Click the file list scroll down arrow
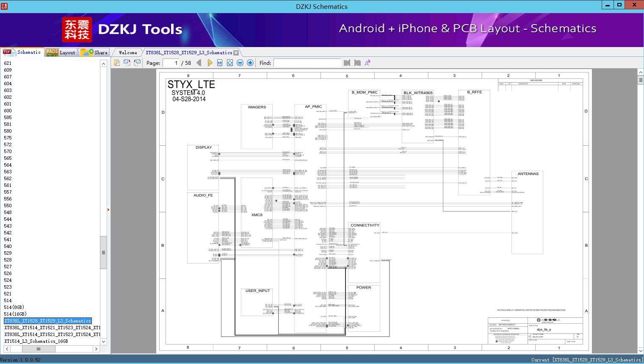Viewport: 644px width, 364px height. click(103, 341)
